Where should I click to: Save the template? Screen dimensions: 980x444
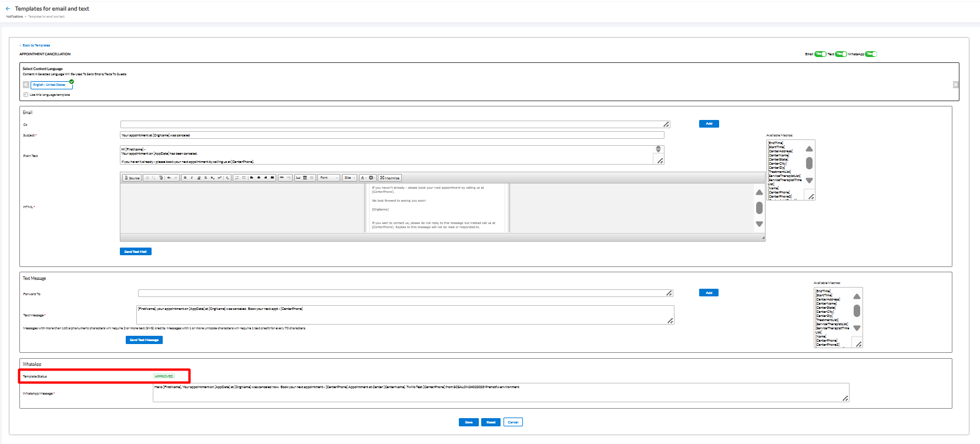pos(469,422)
